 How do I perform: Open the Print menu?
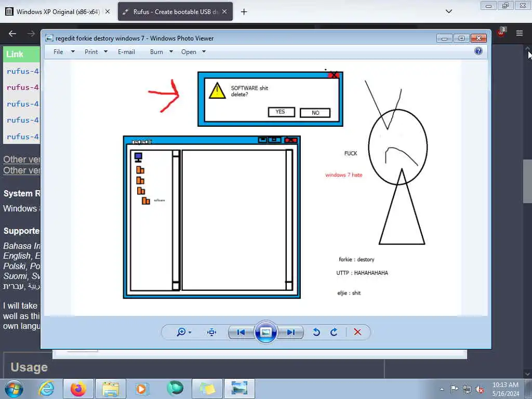point(91,52)
